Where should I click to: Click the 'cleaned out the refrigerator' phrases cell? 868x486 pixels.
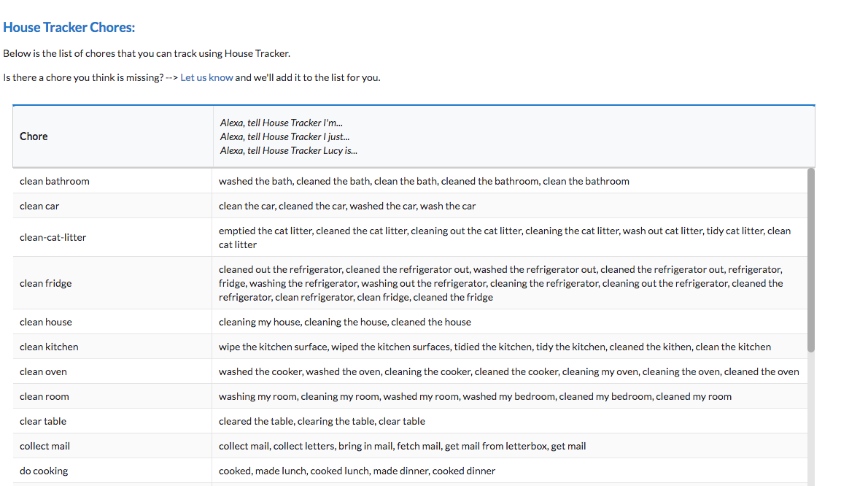pyautogui.click(x=510, y=283)
